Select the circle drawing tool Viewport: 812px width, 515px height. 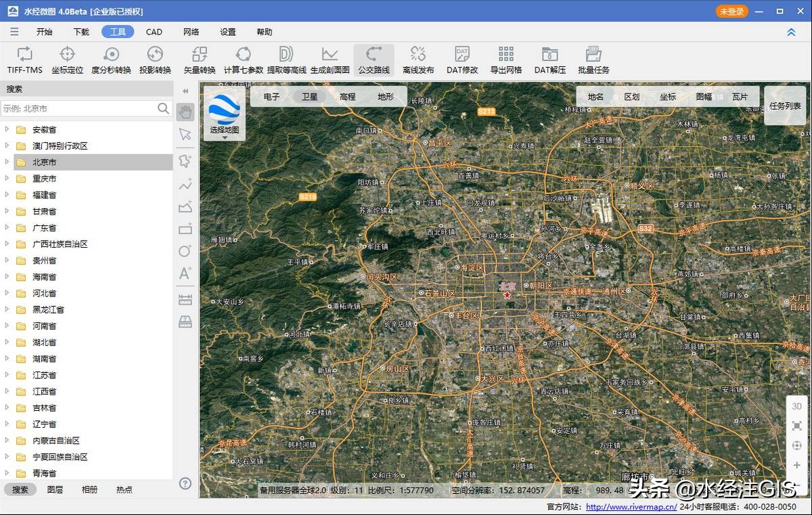tap(185, 251)
